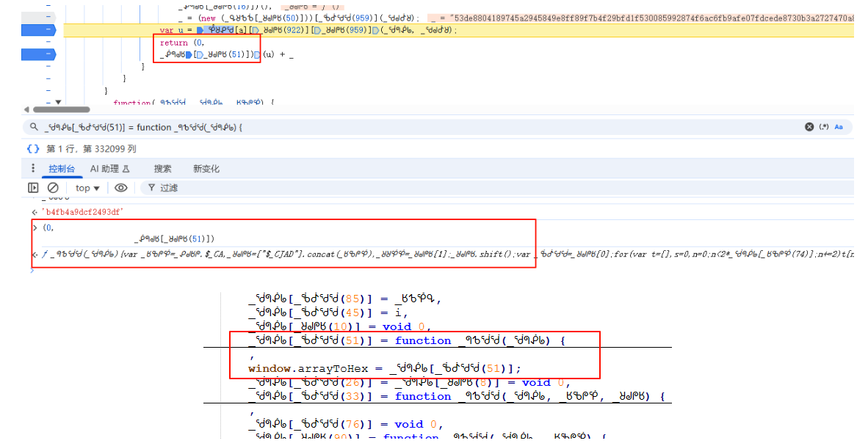868x446 pixels.
Task: Switch to the 控制台 tab
Action: tap(62, 169)
